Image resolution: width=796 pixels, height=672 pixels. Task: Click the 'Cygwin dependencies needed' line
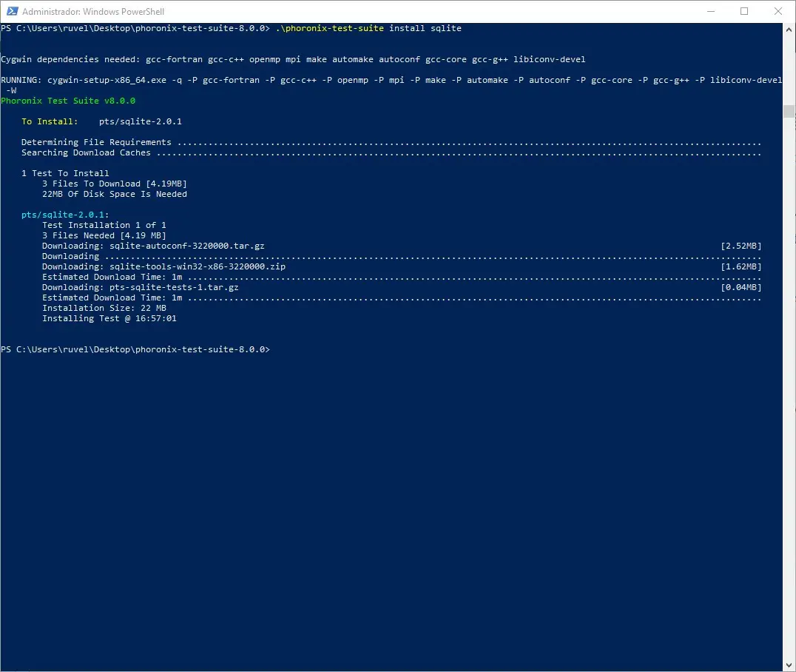pos(292,59)
